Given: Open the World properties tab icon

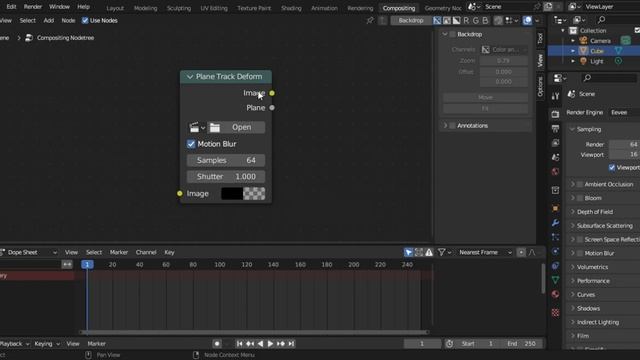Looking at the screenshot, I should click(555, 171).
